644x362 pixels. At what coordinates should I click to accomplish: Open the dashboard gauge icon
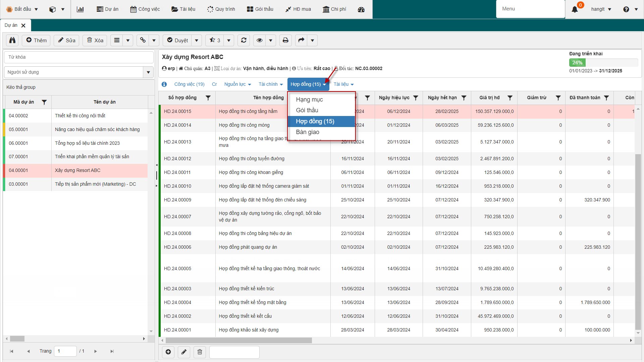coord(361,9)
